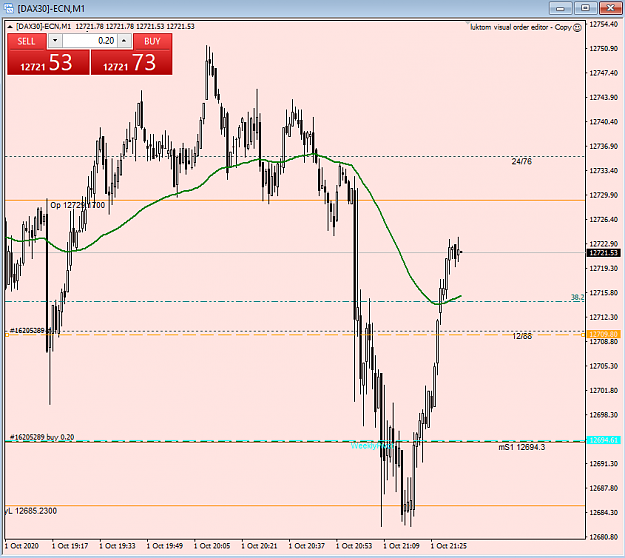Click the left handle of orange take-profit line
The image size is (625, 558).
point(7,335)
